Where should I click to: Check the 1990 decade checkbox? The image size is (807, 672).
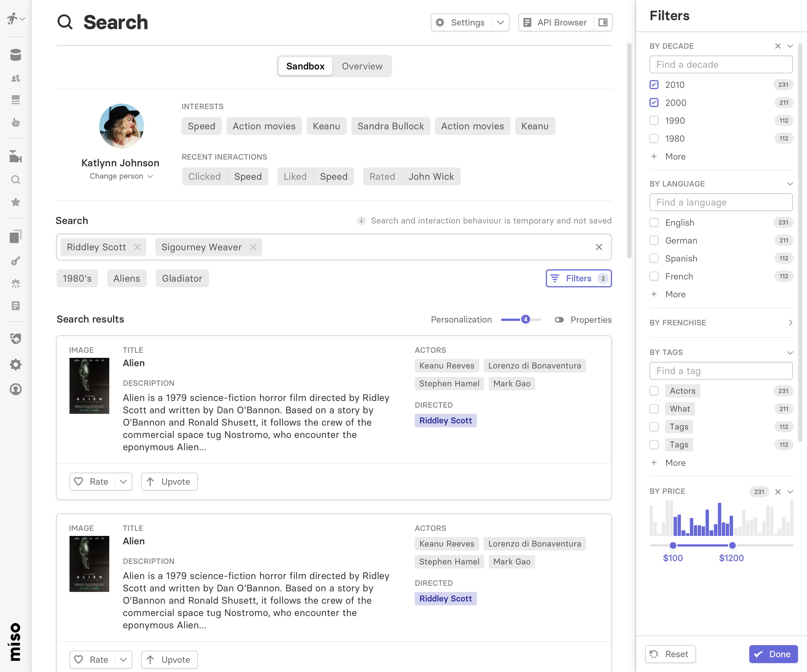pos(654,121)
